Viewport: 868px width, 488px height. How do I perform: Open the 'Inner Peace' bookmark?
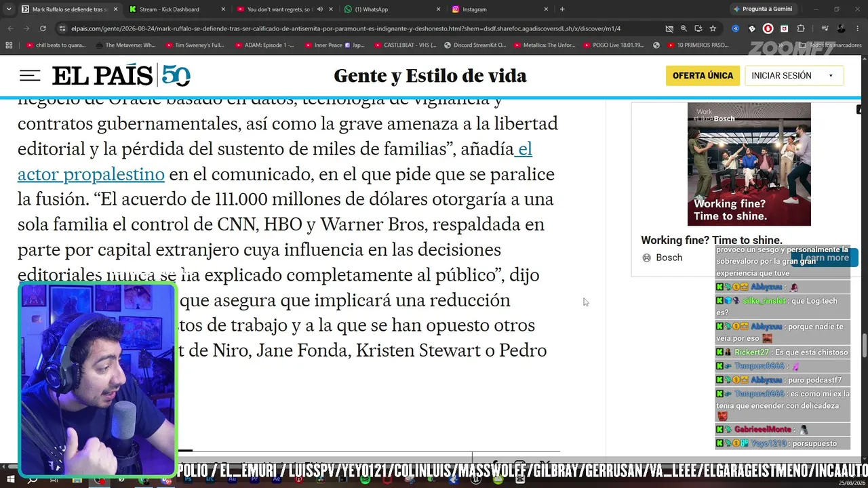(x=334, y=45)
